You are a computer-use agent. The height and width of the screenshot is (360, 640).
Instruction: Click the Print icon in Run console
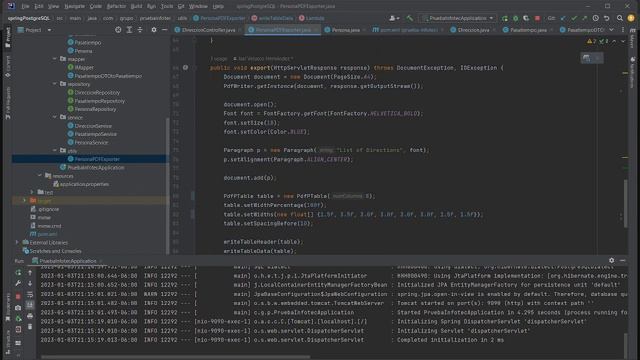click(x=30, y=316)
